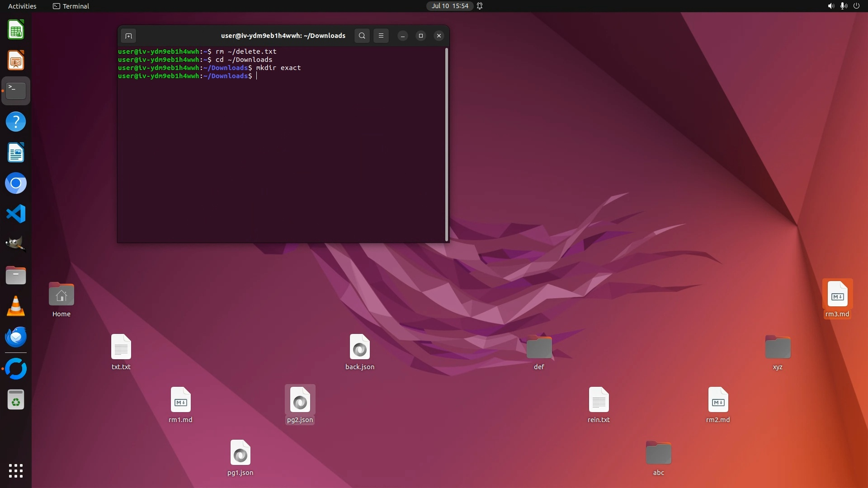The height and width of the screenshot is (488, 868).
Task: Click the volume speaker icon
Action: (830, 6)
